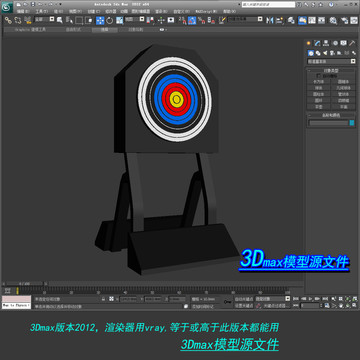The image size is (360, 360).
Task: Open the Utilities hammer tab
Action: coord(352,43)
